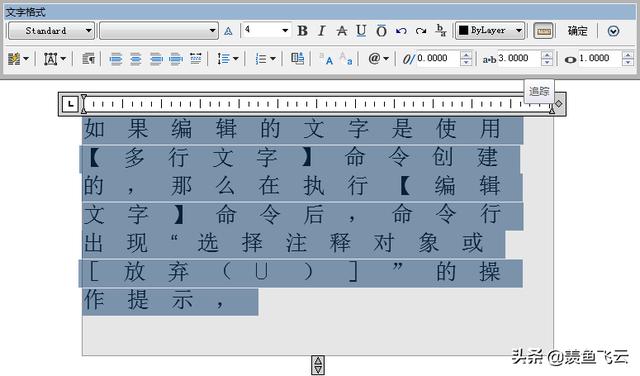
Task: Click the 确定 confirm button
Action: [x=578, y=31]
